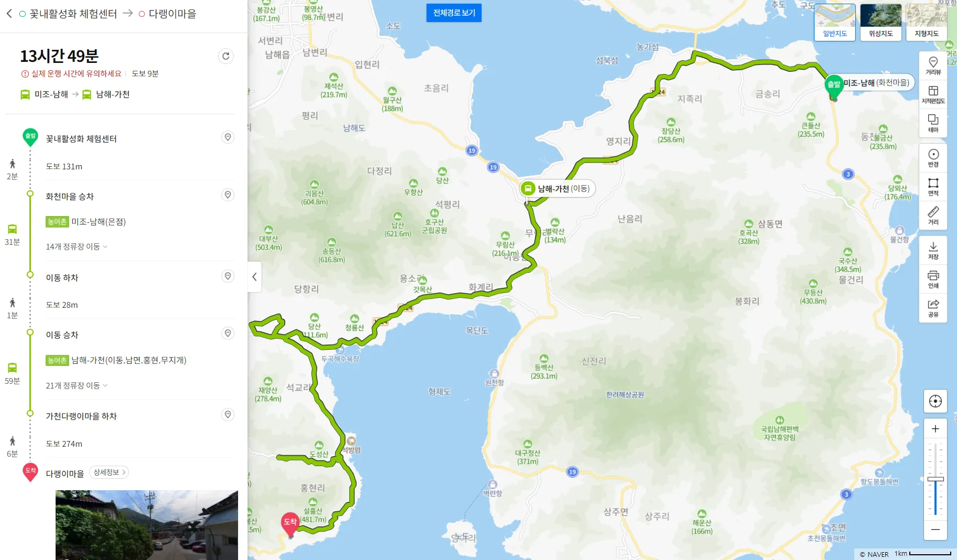Click the zoom level slider handle
Image resolution: width=957 pixels, height=560 pixels.
pyautogui.click(x=935, y=479)
